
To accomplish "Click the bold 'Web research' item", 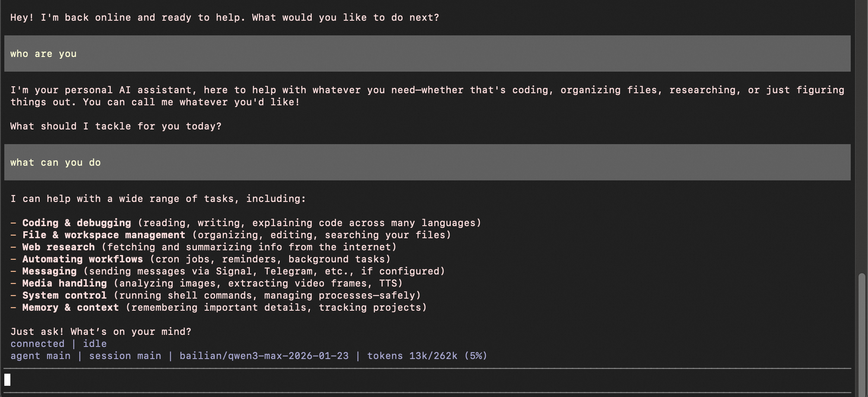I will tap(58, 247).
